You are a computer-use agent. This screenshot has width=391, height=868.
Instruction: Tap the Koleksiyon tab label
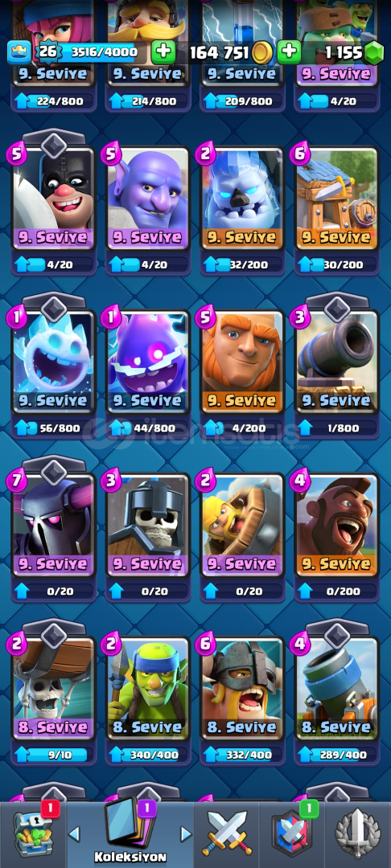[x=130, y=857]
